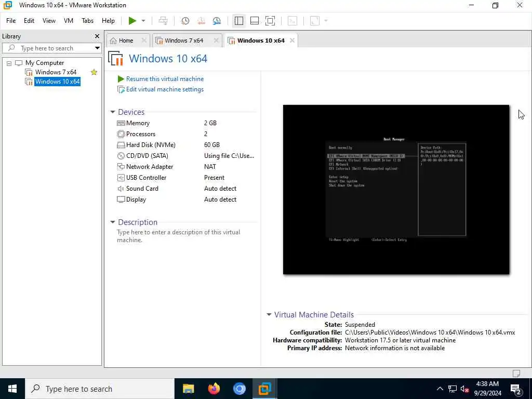Viewport: 532px width, 399px height.
Task: Collapse the Description section
Action: 113,222
